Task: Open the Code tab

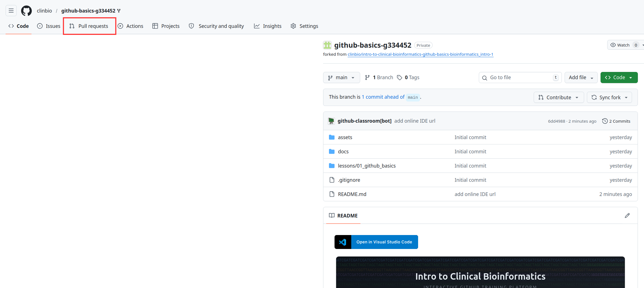Action: click(x=18, y=26)
